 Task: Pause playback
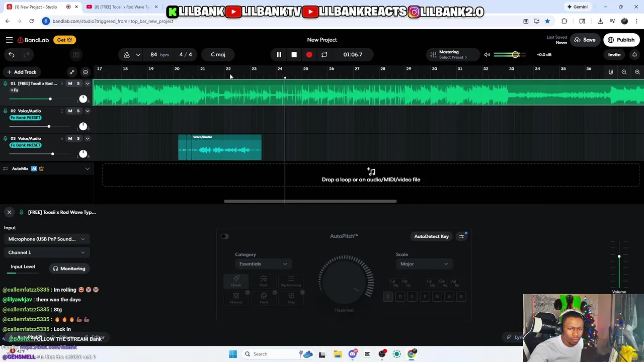click(x=279, y=54)
